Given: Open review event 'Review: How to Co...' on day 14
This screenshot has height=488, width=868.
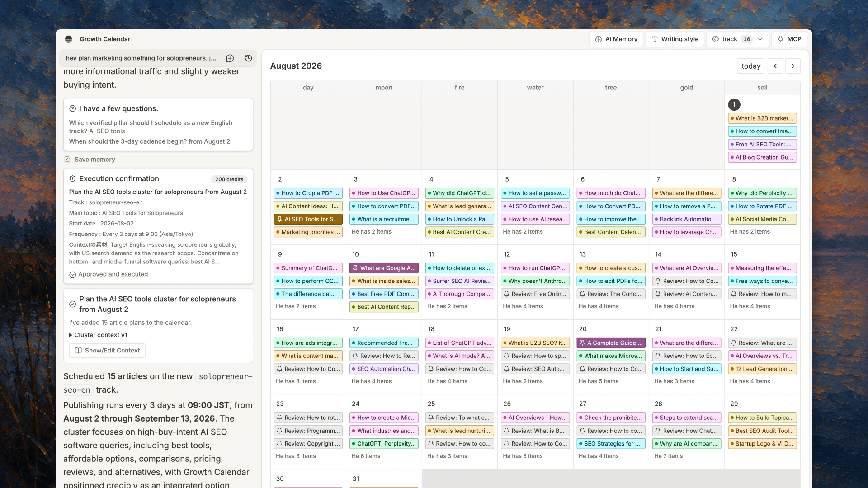Looking at the screenshot, I should click(687, 281).
